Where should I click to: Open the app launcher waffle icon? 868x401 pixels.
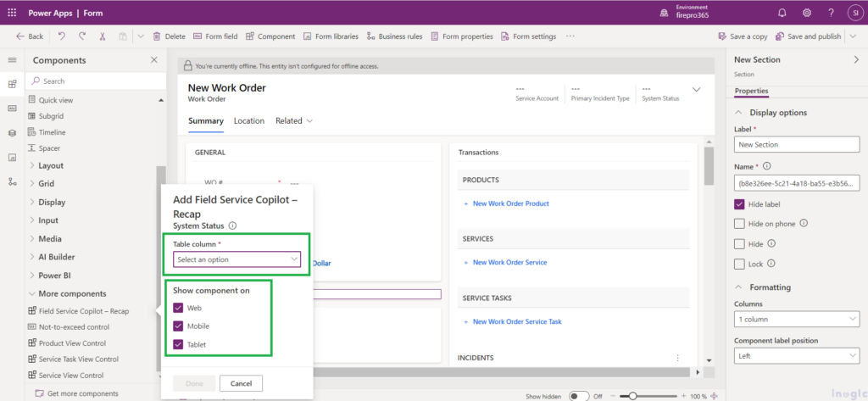pyautogui.click(x=12, y=12)
